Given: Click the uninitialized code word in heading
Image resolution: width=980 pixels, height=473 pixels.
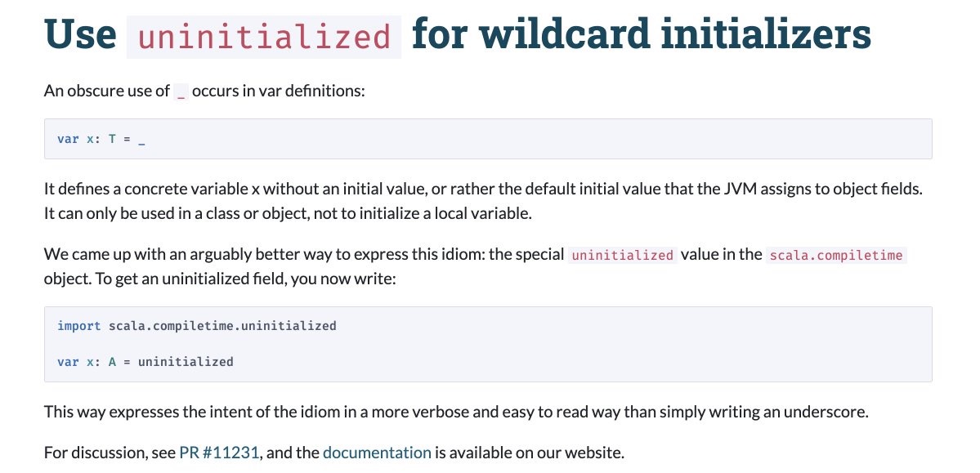Looking at the screenshot, I should [264, 37].
